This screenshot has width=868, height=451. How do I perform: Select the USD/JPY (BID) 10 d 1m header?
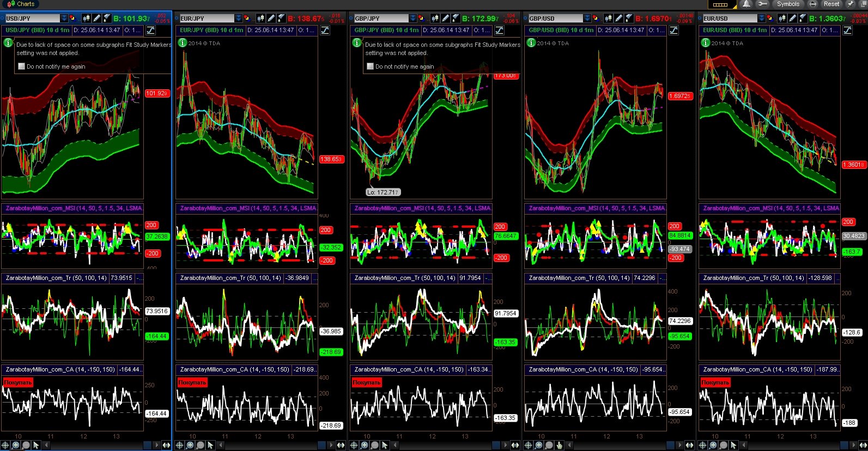tap(38, 31)
